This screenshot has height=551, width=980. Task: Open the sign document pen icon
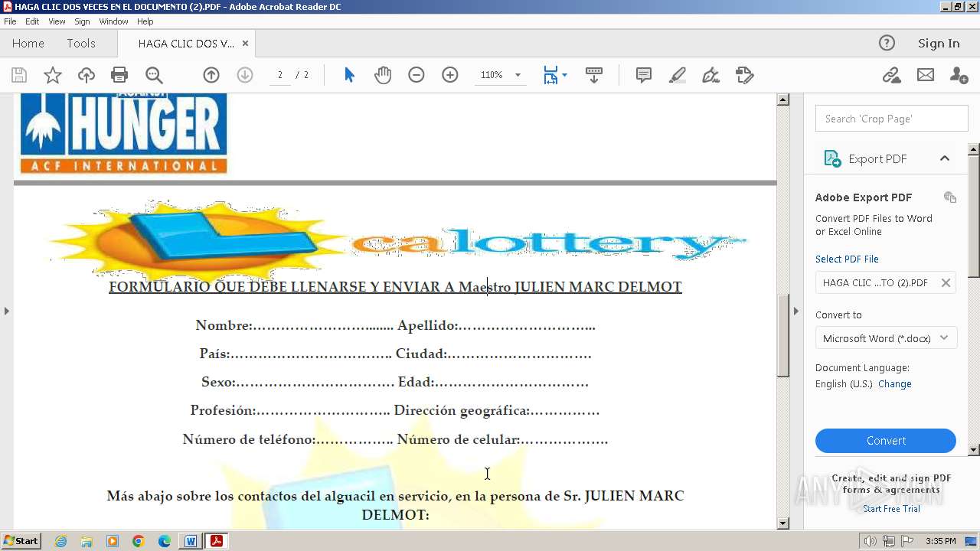coord(711,75)
